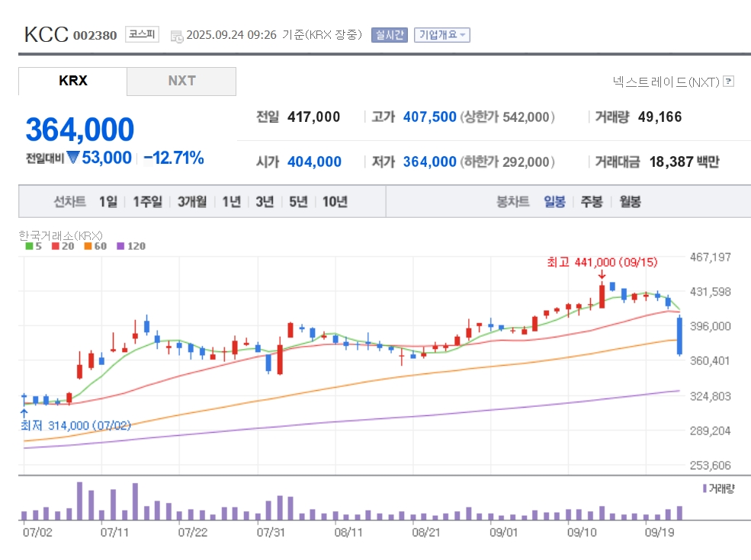The height and width of the screenshot is (560, 751).
Task: Click the current price 364,000
Action: tap(80, 130)
